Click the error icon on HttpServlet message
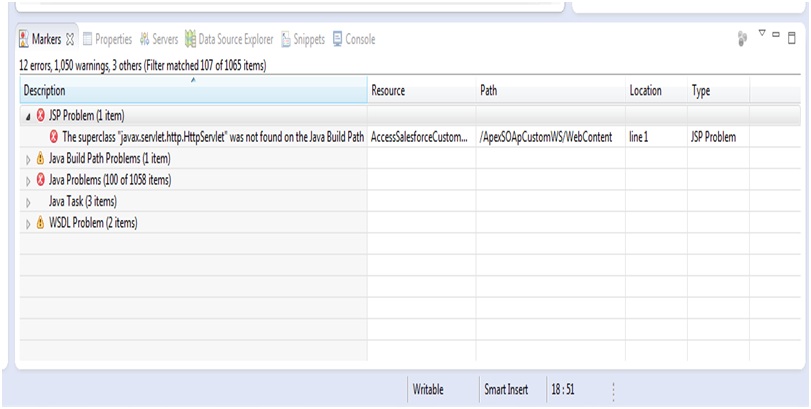 point(54,137)
